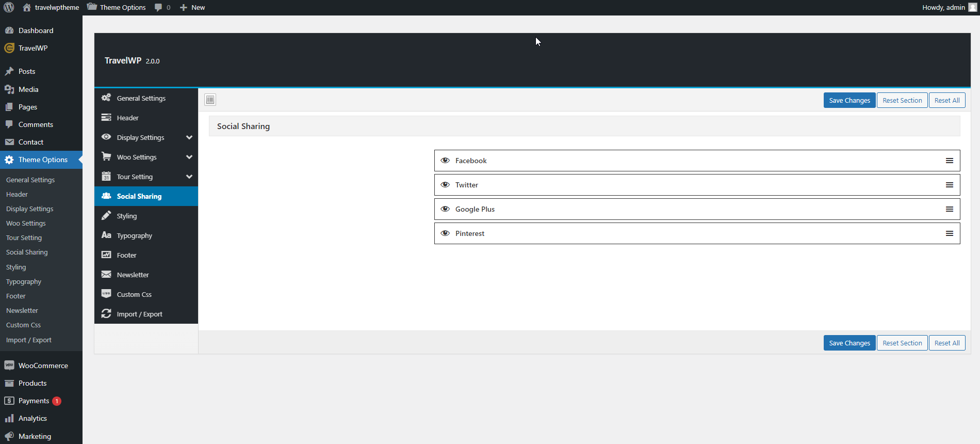Click the Newsletter envelope icon in panel

106,274
